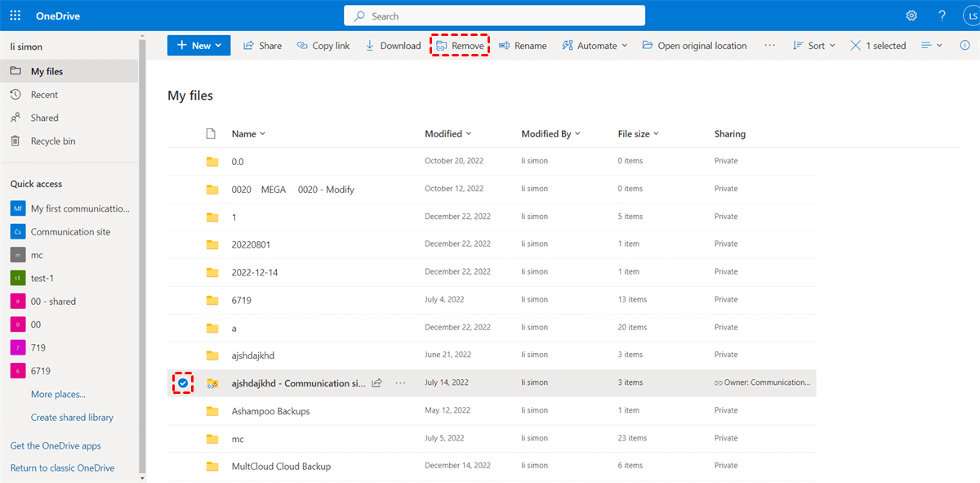Screen dimensions: 980x483
Task: Click the Share icon in the toolbar
Action: [261, 45]
